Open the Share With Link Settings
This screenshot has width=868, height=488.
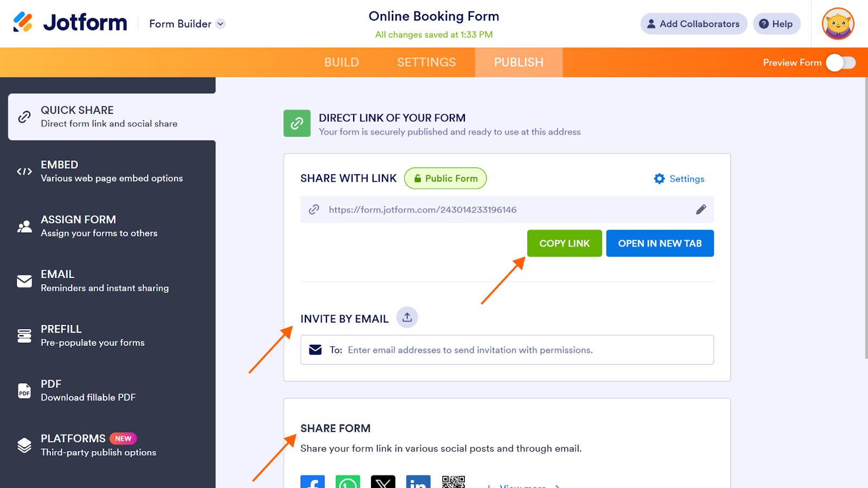tap(679, 179)
